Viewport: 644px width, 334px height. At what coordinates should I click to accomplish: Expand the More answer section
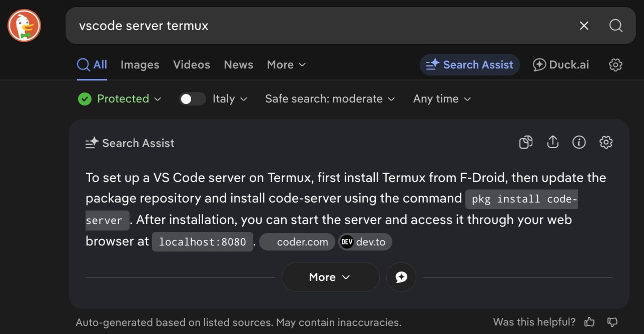[330, 276]
